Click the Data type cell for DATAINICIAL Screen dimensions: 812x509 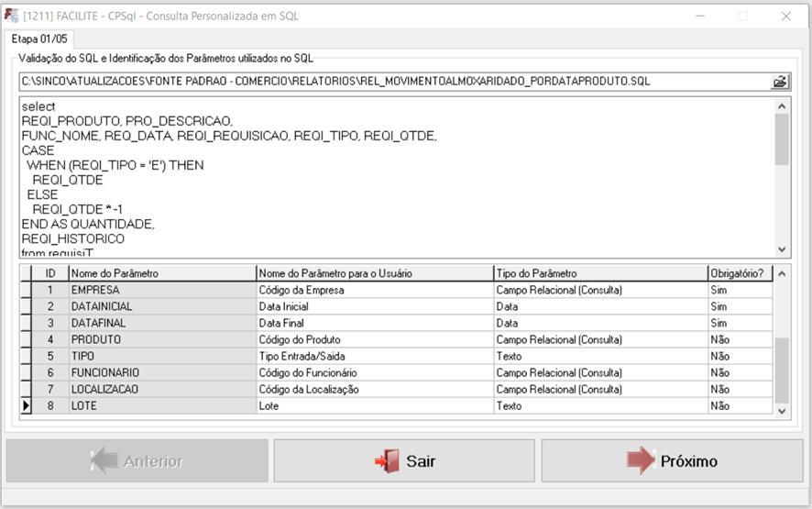tap(600, 306)
